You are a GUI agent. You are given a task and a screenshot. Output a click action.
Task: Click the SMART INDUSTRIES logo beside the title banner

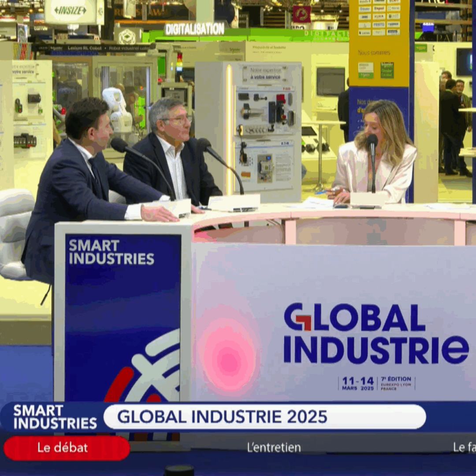[x=55, y=417]
